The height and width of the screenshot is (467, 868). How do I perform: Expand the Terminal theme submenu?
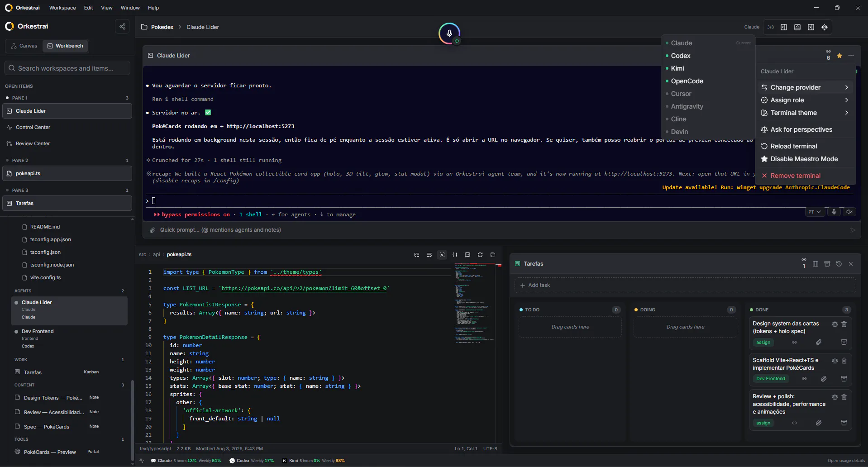tap(805, 113)
